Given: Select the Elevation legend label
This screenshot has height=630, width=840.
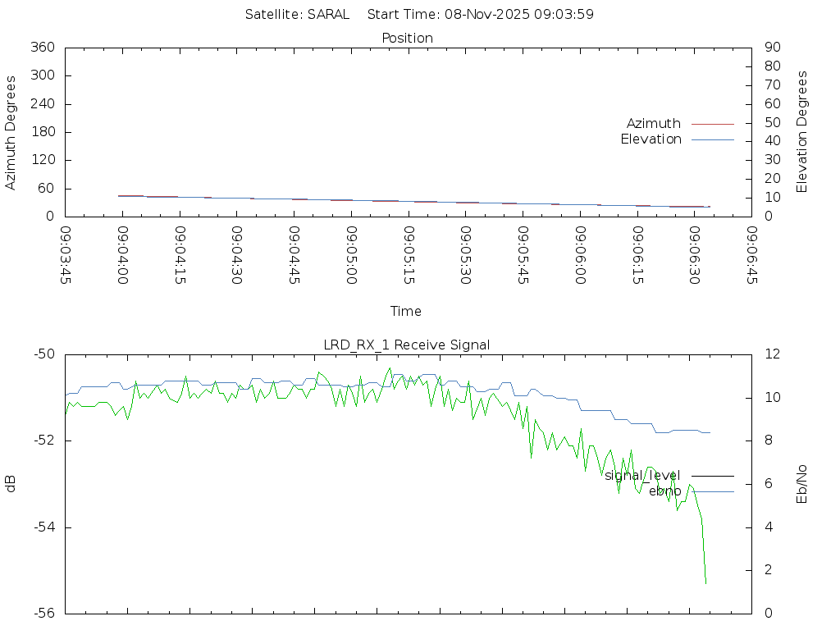Looking at the screenshot, I should click(651, 139).
